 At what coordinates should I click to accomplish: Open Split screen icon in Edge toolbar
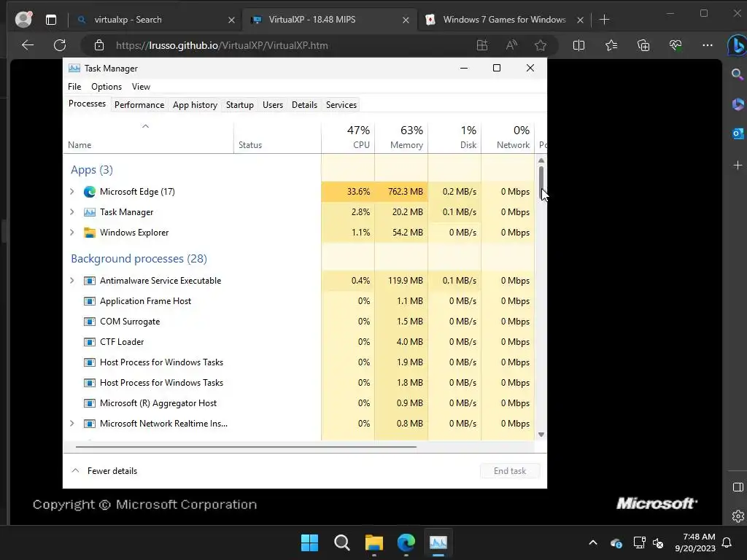click(578, 45)
